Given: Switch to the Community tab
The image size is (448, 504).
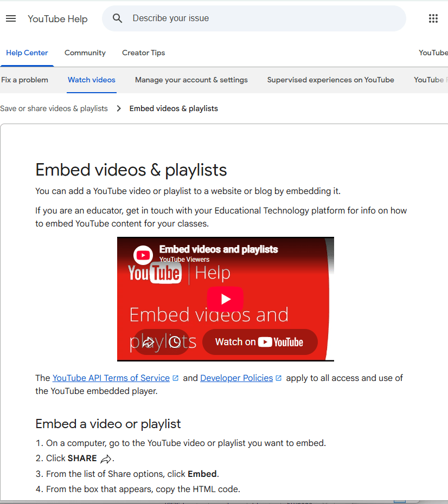Looking at the screenshot, I should (85, 53).
